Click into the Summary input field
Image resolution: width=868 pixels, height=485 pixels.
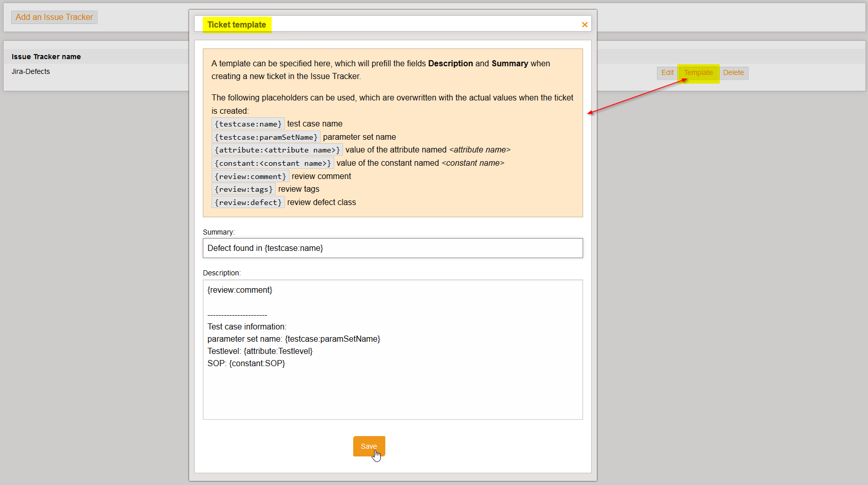[392, 248]
